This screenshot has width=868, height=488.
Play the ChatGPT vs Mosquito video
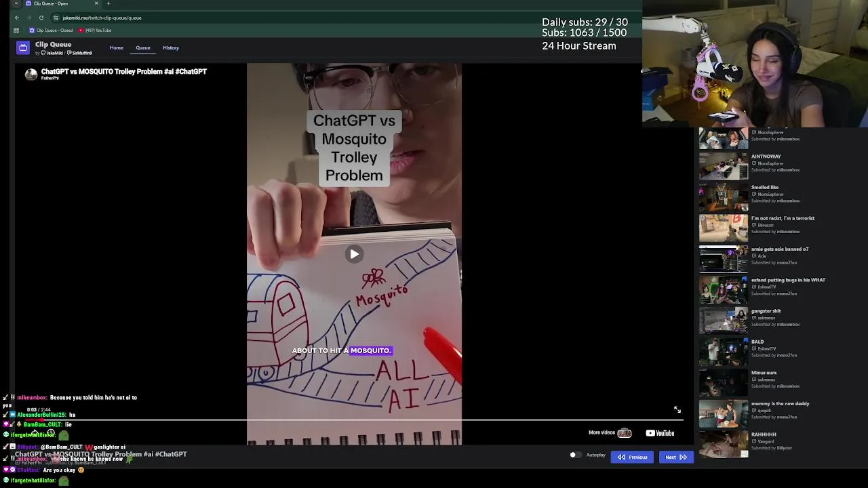coord(354,254)
